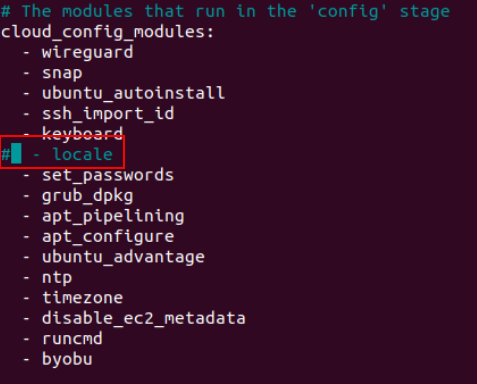Viewport: 477px width, 384px height.
Task: Click the ubuntu_autoinstall line
Action: tap(124, 93)
